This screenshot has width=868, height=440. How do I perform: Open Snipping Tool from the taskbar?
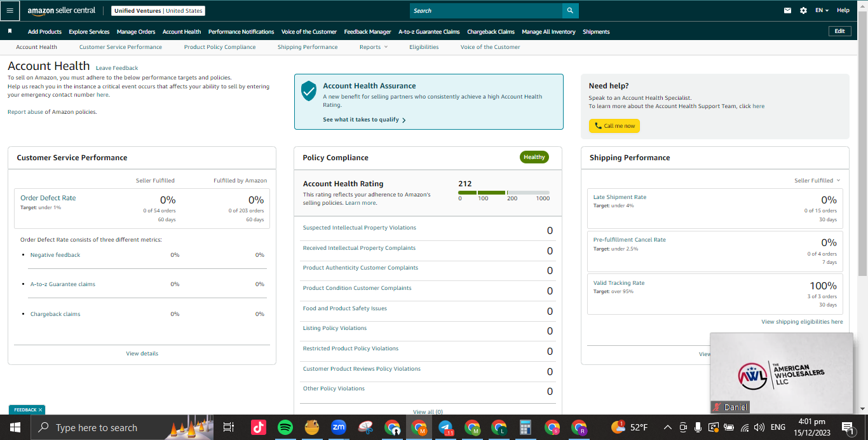pyautogui.click(x=365, y=427)
